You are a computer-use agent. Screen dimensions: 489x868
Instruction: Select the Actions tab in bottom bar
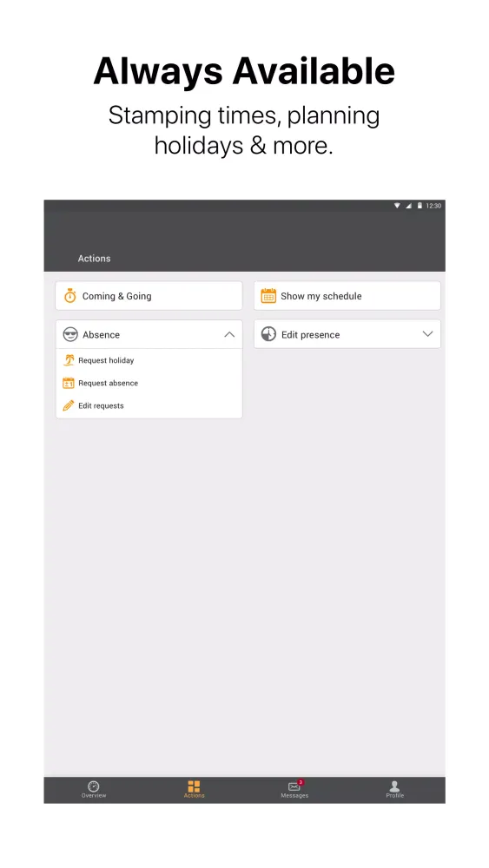[194, 789]
